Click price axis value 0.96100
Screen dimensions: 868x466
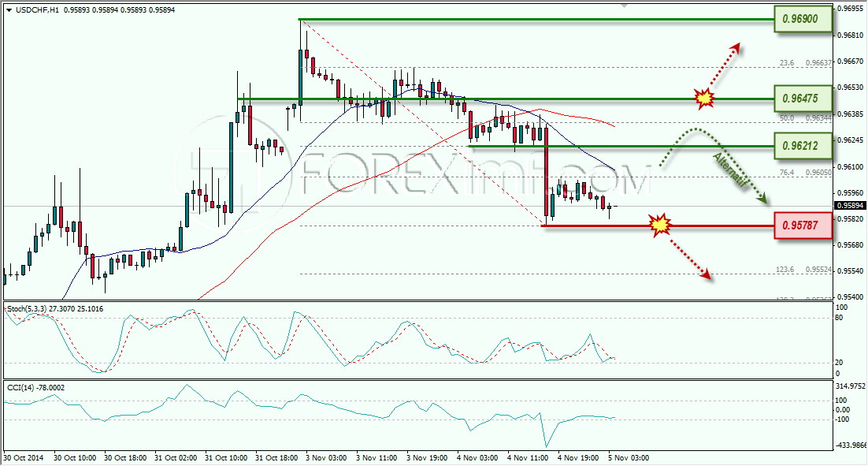851,167
